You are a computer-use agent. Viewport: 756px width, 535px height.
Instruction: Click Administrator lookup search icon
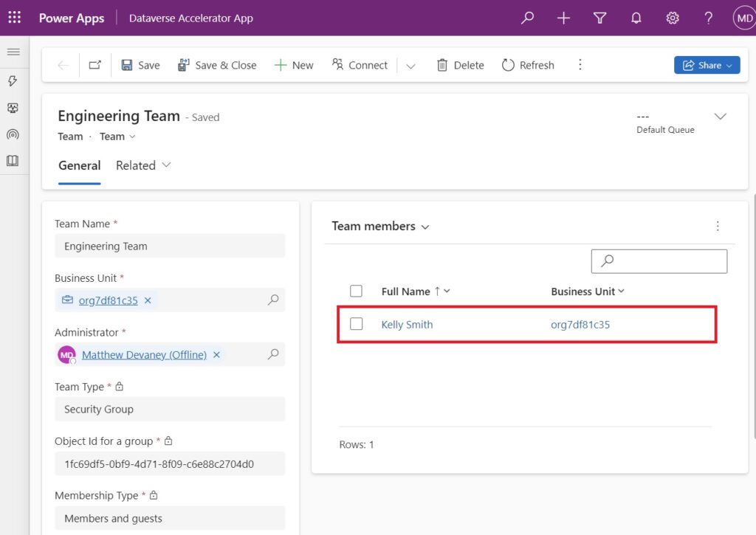pos(273,354)
